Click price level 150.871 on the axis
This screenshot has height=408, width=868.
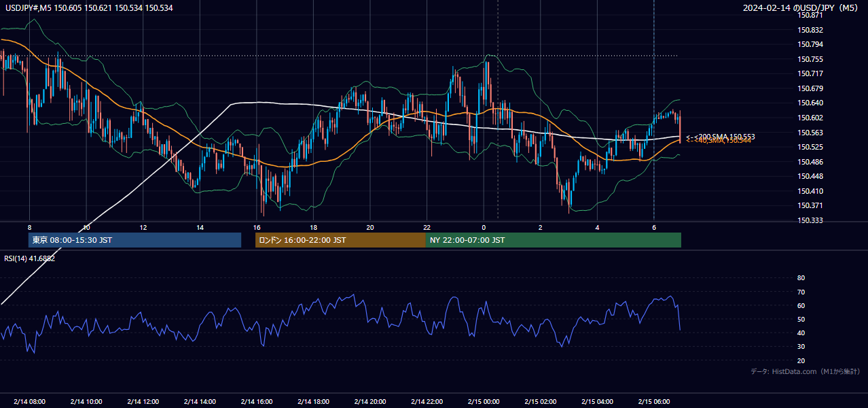tap(810, 15)
